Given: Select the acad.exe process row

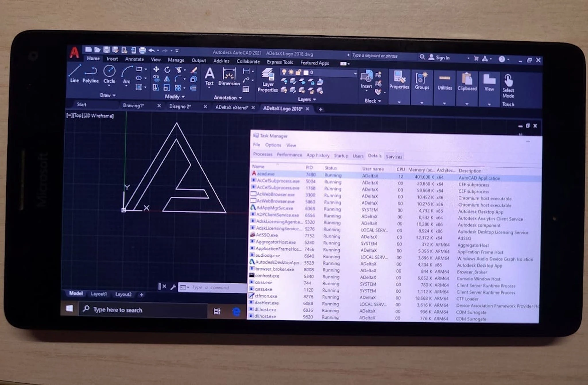Looking at the screenshot, I should (x=396, y=176).
